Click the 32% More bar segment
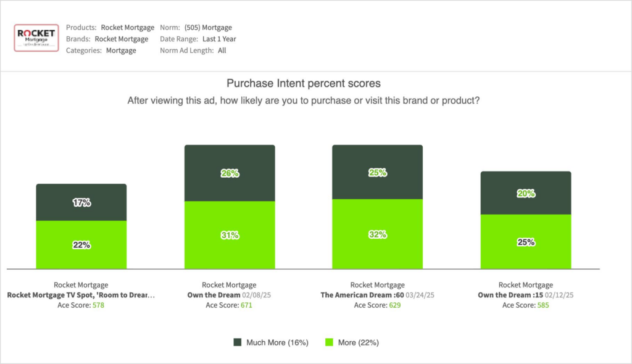The image size is (632, 364). 378,234
